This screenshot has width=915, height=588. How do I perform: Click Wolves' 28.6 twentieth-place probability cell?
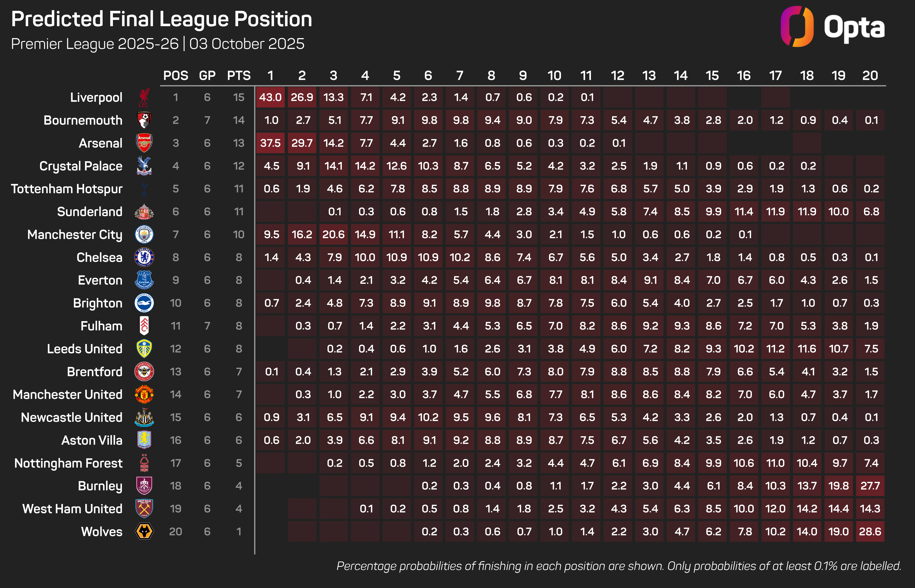pyautogui.click(x=870, y=532)
